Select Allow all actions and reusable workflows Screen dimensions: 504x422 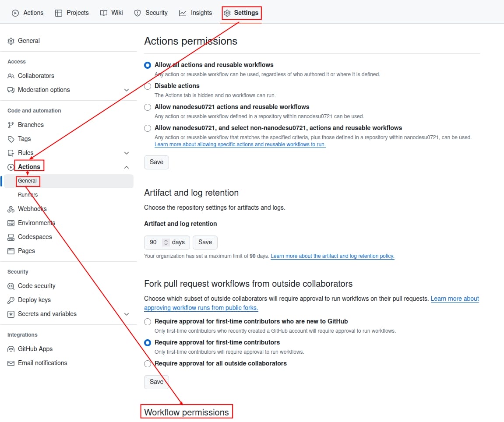pyautogui.click(x=148, y=65)
